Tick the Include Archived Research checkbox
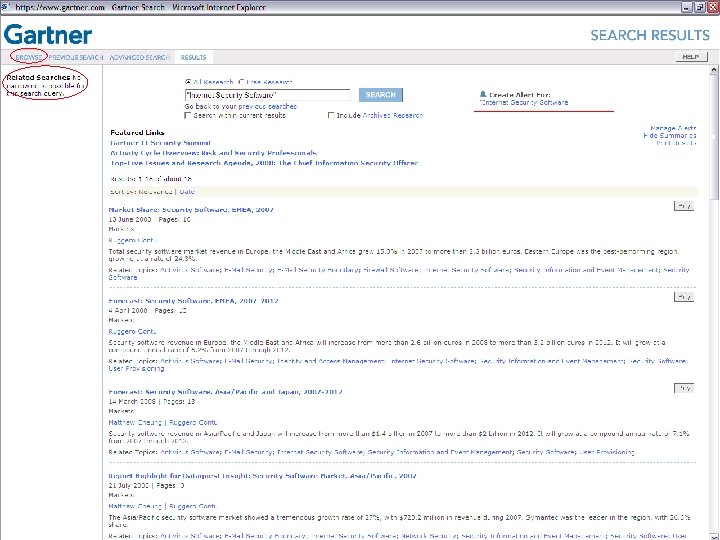 331,115
